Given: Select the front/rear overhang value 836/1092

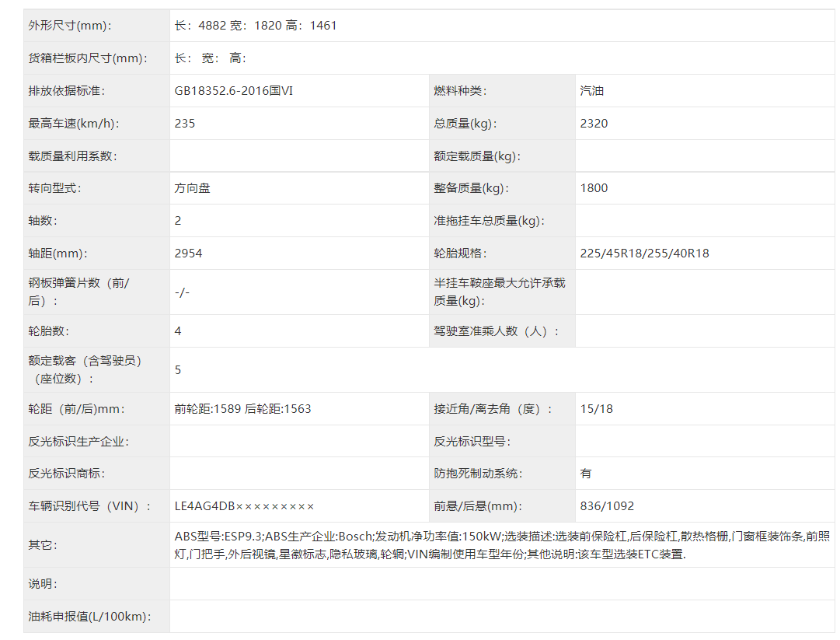Looking at the screenshot, I should coord(607,506).
